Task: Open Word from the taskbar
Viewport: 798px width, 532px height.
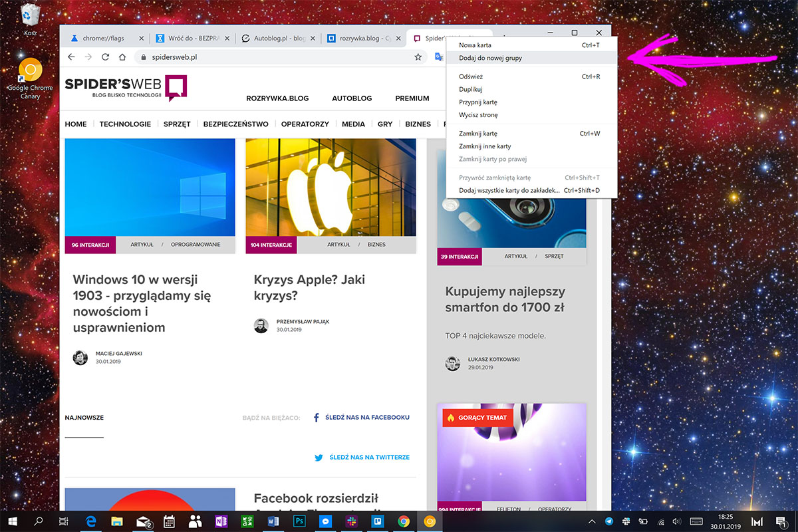Action: pyautogui.click(x=273, y=521)
